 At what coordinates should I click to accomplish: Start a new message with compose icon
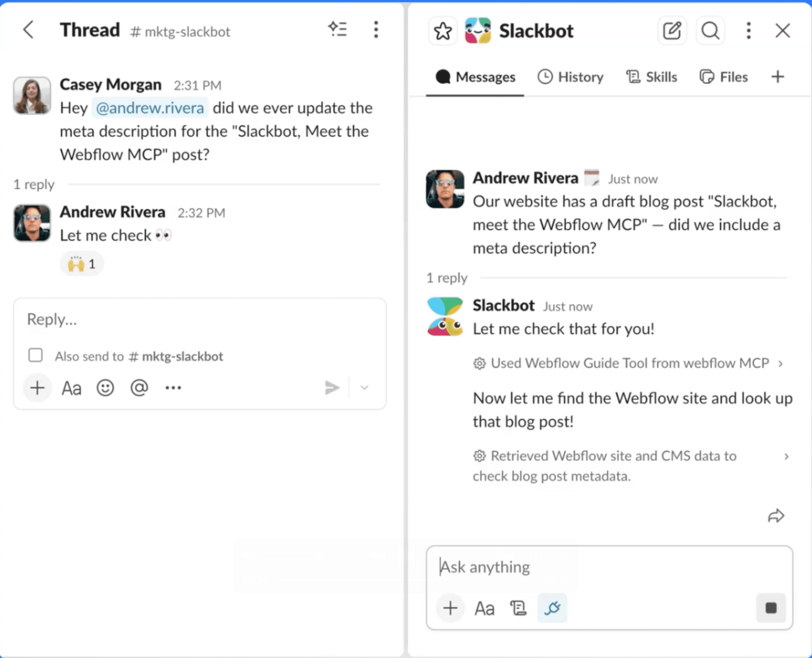(x=672, y=31)
